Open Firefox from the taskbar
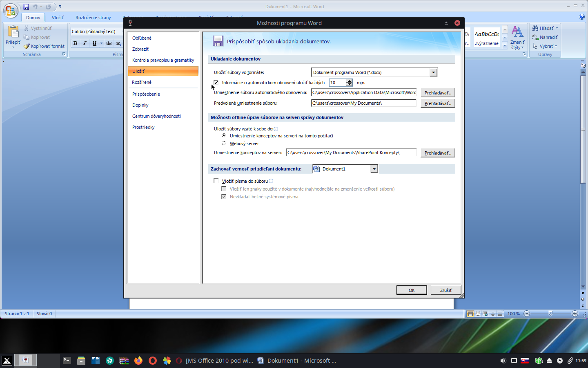This screenshot has width=588, height=368. pyautogui.click(x=138, y=360)
